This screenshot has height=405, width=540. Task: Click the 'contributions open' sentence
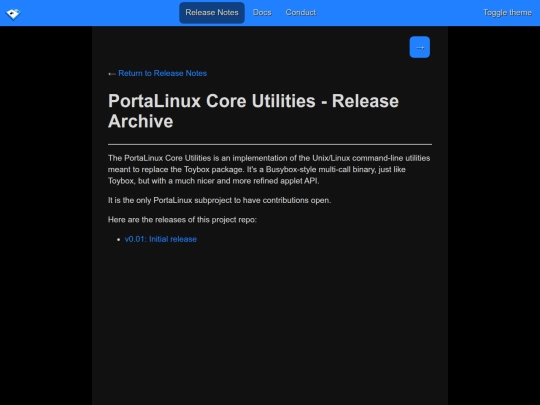pyautogui.click(x=219, y=200)
